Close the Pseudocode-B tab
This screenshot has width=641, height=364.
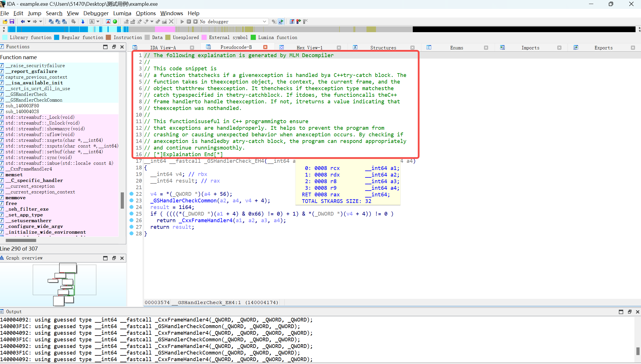pos(265,47)
